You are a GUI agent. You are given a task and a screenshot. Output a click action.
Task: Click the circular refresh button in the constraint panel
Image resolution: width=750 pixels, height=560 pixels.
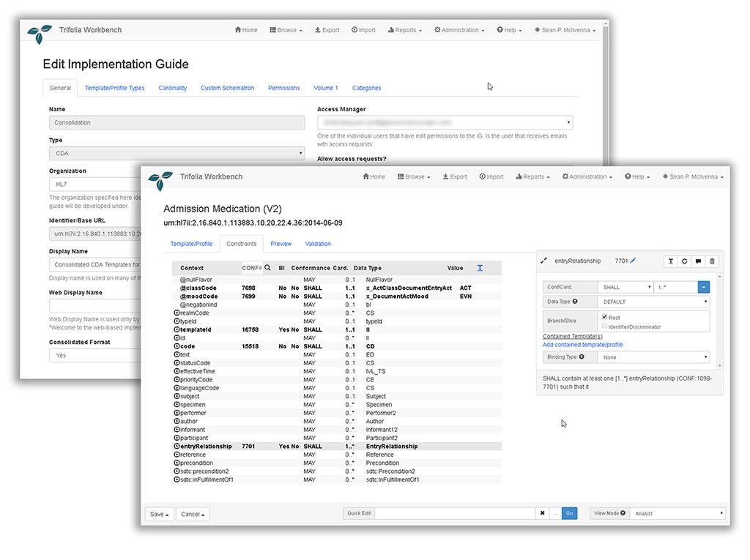click(685, 261)
